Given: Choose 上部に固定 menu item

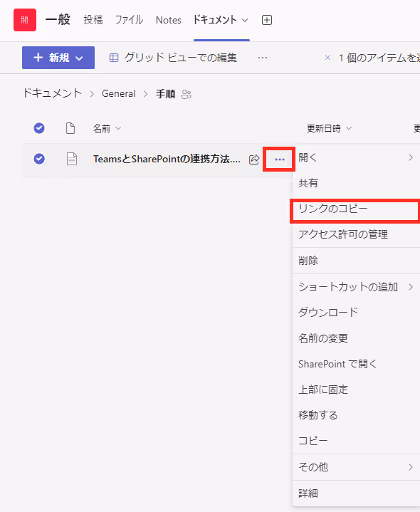Looking at the screenshot, I should click(356, 390).
